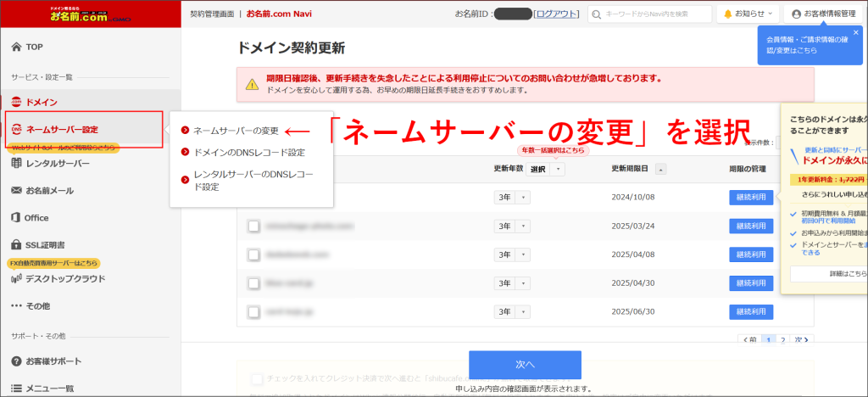Click the 次 pagination link
Image resolution: width=868 pixels, height=397 pixels.
(x=802, y=339)
